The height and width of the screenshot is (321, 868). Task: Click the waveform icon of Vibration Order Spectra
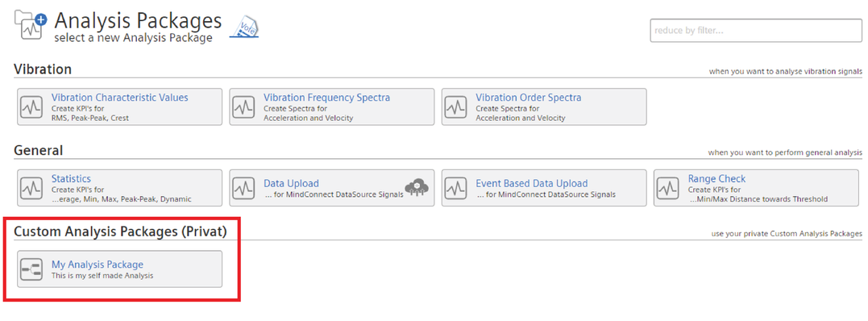tap(456, 106)
